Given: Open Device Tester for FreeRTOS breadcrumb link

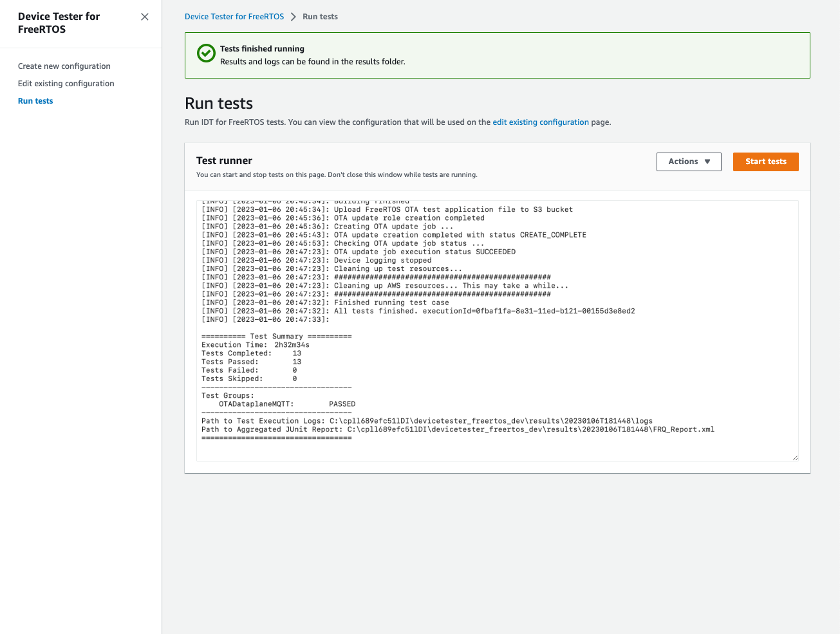Looking at the screenshot, I should (234, 16).
